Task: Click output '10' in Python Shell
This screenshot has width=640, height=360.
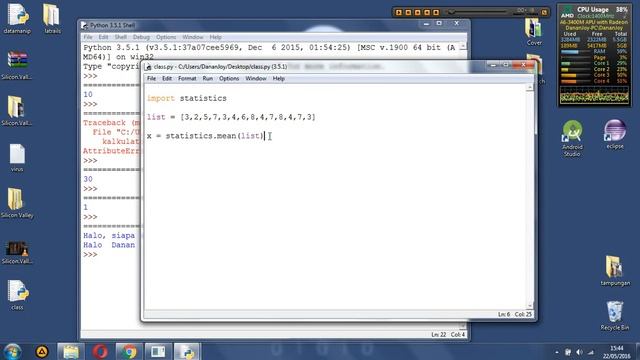Action: coord(88,94)
